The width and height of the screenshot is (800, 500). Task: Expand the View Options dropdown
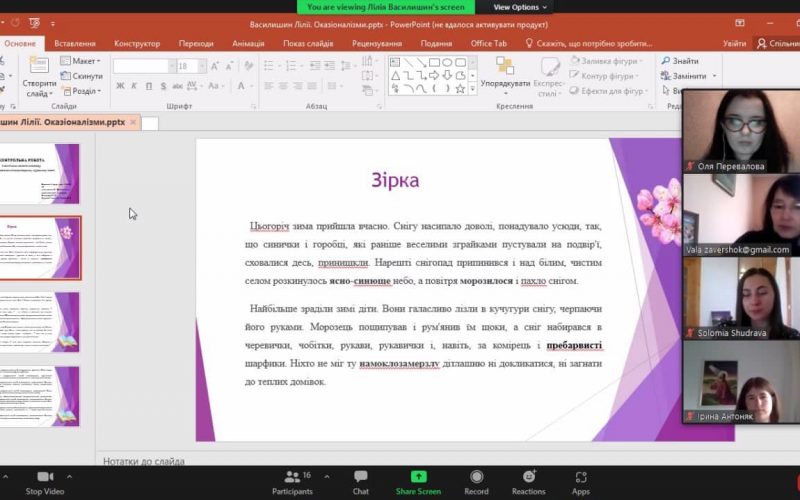point(520,7)
